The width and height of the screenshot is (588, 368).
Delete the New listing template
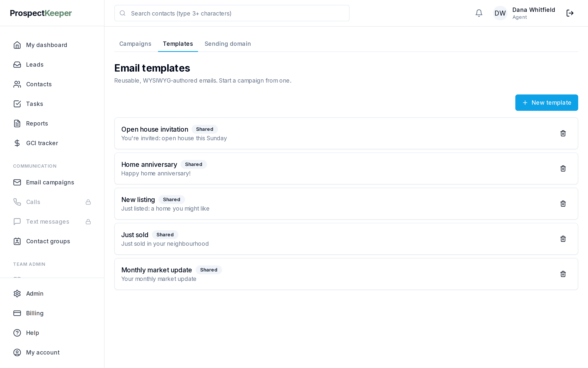click(563, 204)
